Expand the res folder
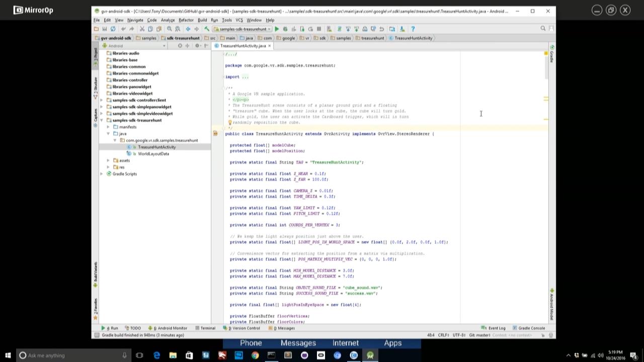This screenshot has height=362, width=644. (x=108, y=167)
